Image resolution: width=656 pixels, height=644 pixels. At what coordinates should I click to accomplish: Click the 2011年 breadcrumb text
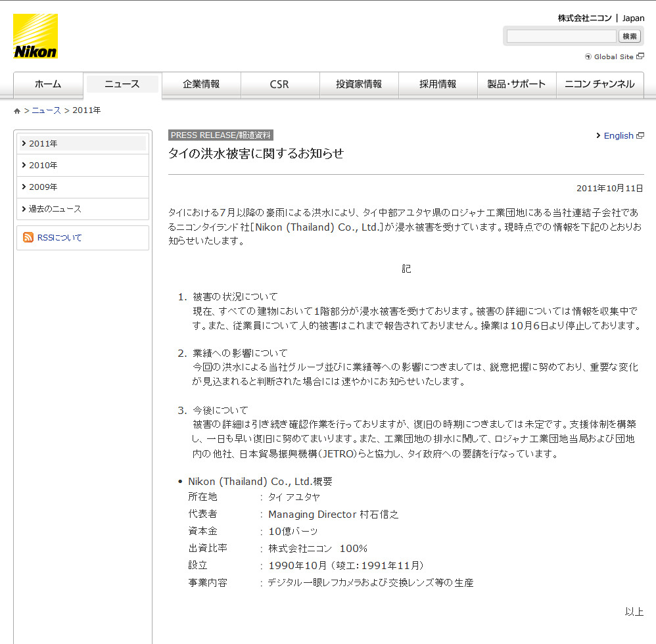pyautogui.click(x=87, y=110)
